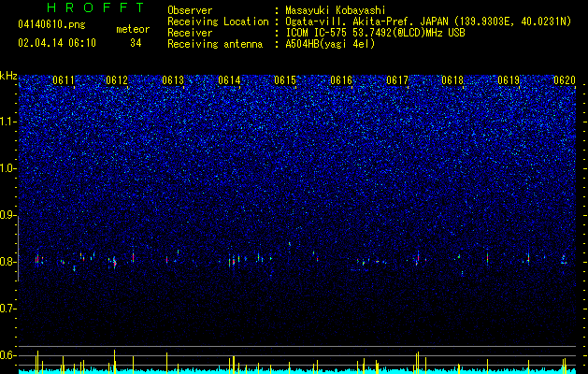Click the date stamp 02.04.14 06:10
This screenshot has width=588, height=374.
coord(57,43)
